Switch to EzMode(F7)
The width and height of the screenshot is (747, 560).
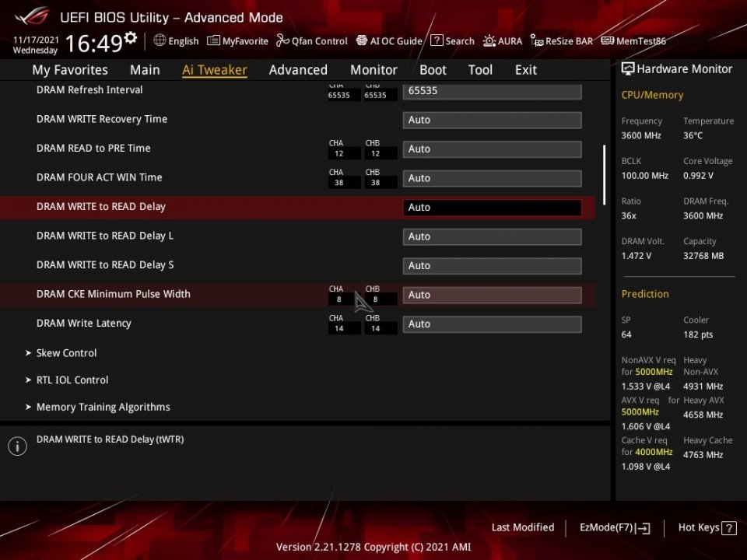[x=615, y=527]
